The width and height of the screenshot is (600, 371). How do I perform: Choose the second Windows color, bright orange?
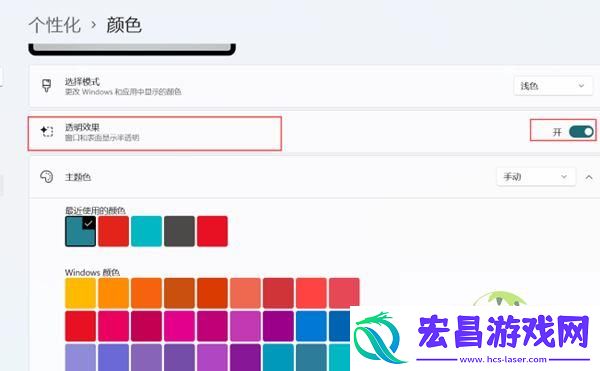pos(113,293)
